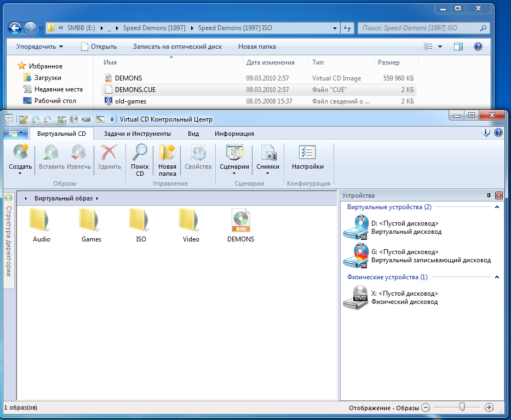The width and height of the screenshot is (511, 420).
Task: Open the Virtual CD window system menu icon
Action: point(9,119)
